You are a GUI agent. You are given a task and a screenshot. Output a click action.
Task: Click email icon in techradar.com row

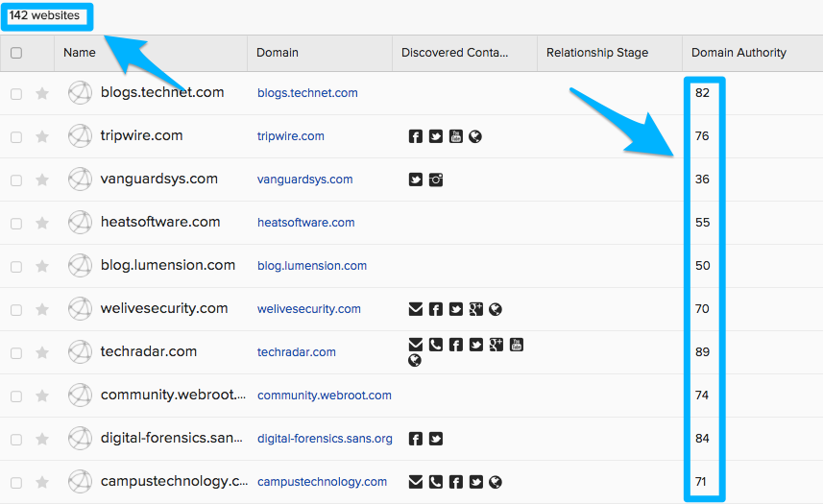tap(415, 345)
